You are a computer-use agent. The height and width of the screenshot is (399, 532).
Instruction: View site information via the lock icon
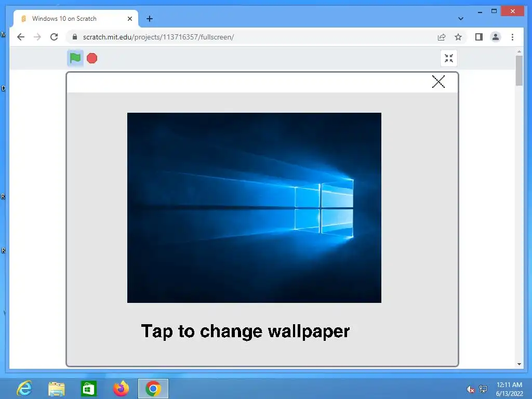pyautogui.click(x=75, y=37)
